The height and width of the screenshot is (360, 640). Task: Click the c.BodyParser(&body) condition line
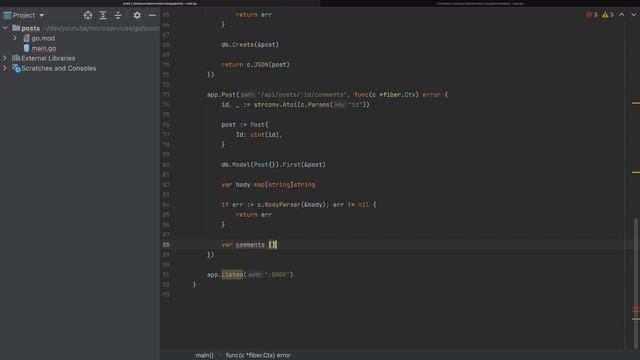(298, 204)
